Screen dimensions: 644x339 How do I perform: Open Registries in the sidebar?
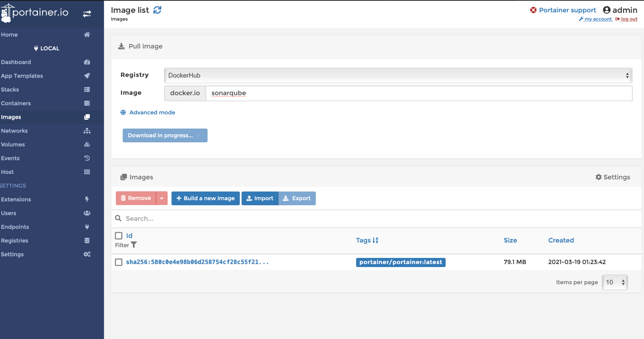point(14,241)
